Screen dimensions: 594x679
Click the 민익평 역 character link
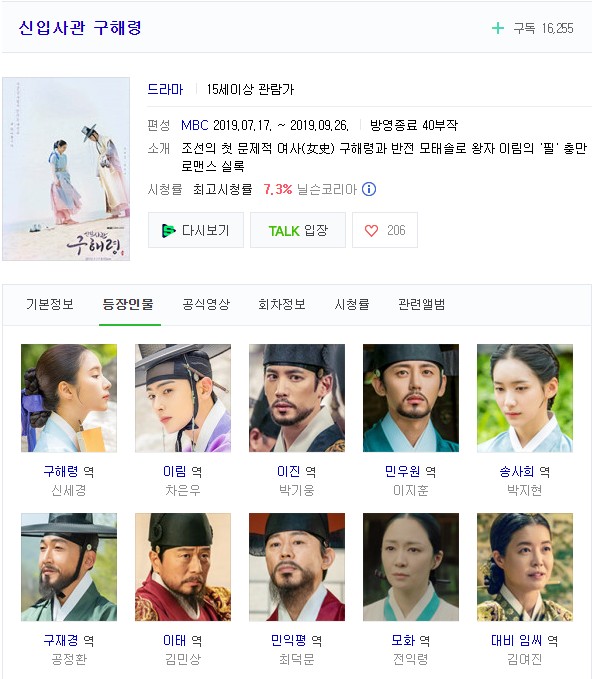click(x=289, y=640)
